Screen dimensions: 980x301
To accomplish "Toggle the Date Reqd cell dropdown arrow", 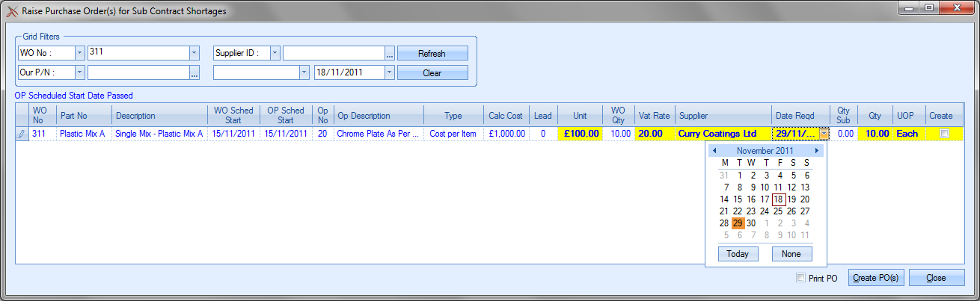I will pos(824,134).
